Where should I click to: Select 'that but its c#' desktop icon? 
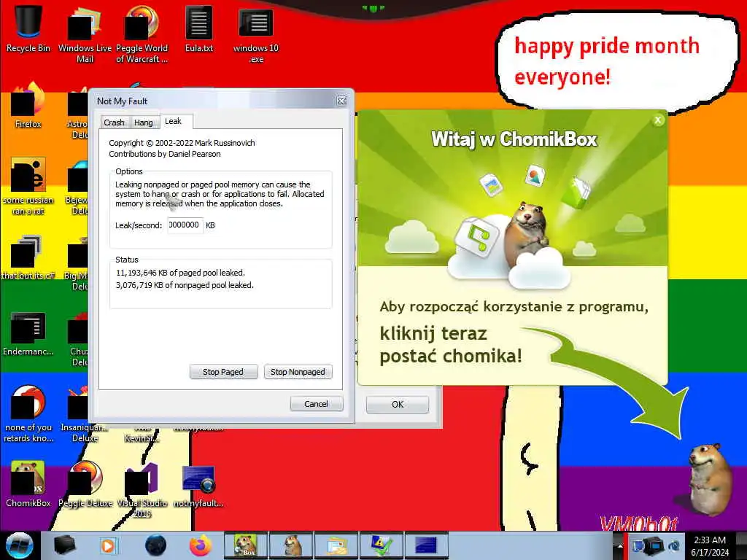28,257
